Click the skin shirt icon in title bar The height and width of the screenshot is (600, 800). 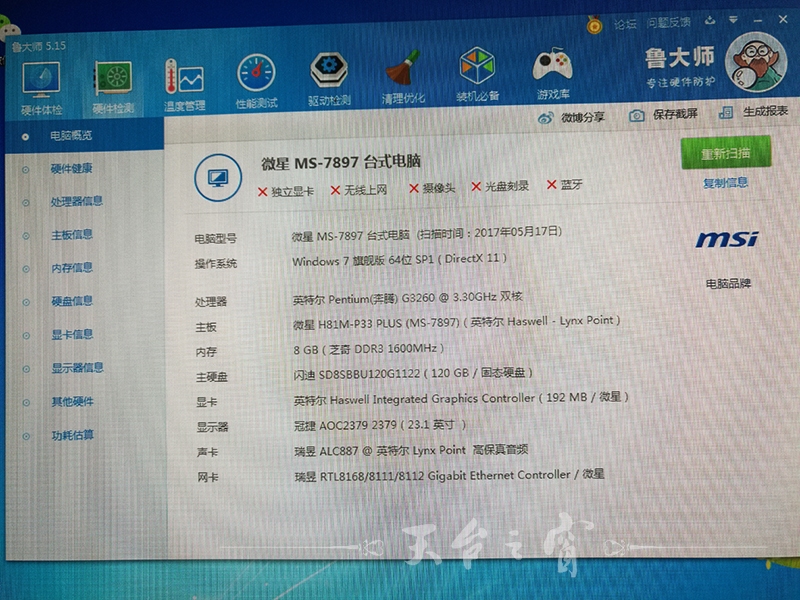tap(710, 20)
